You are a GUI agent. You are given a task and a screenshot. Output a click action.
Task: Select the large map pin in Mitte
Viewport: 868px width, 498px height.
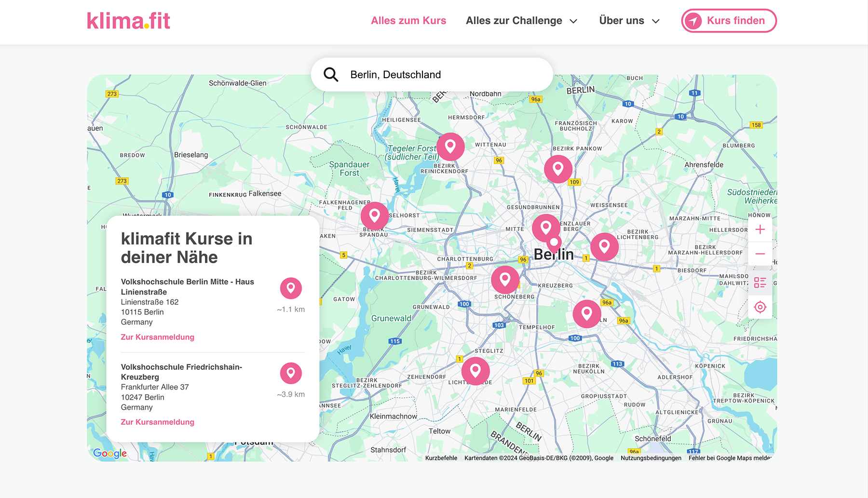(545, 228)
